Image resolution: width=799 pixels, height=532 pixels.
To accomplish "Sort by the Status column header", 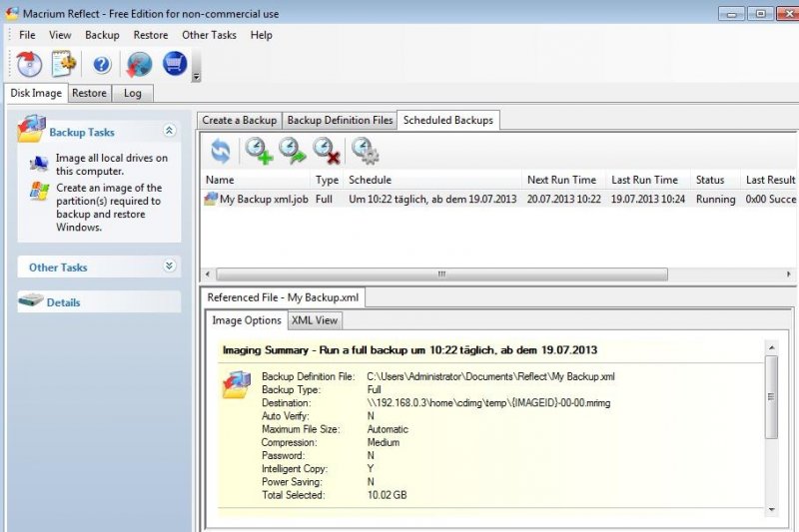I will [715, 180].
